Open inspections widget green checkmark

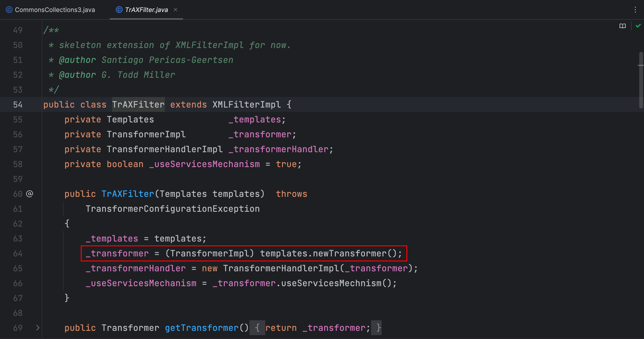click(638, 26)
